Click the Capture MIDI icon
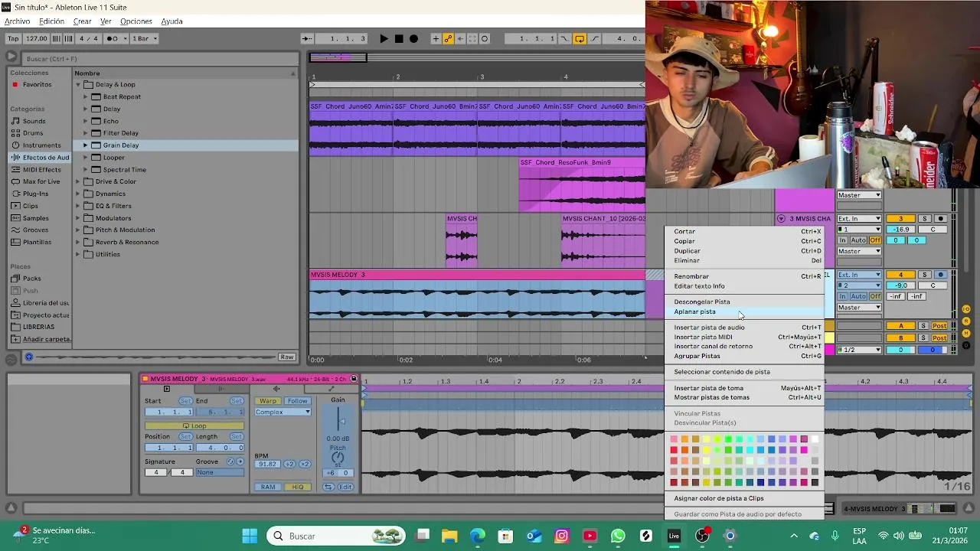Screen dimensions: 980x551 pos(472,38)
